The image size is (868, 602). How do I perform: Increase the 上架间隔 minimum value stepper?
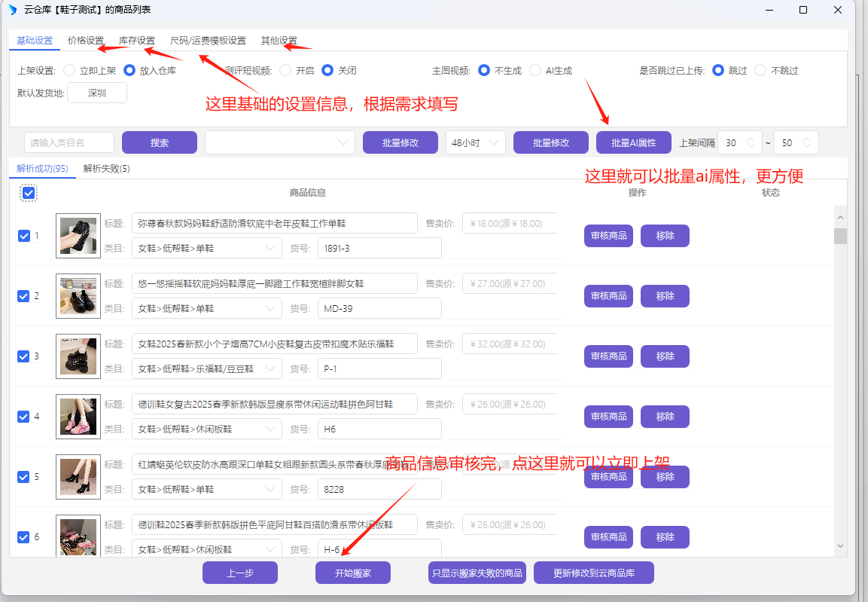coord(751,139)
